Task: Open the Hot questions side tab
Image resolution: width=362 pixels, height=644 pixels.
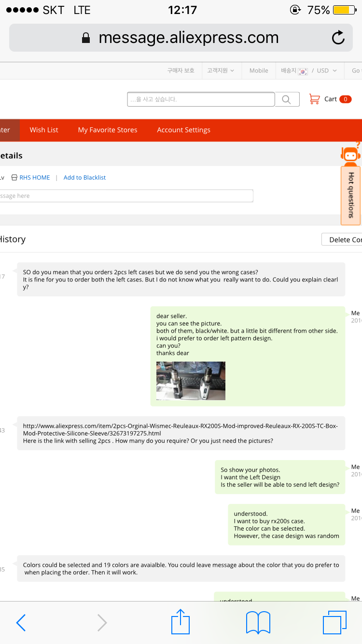Action: click(x=351, y=195)
